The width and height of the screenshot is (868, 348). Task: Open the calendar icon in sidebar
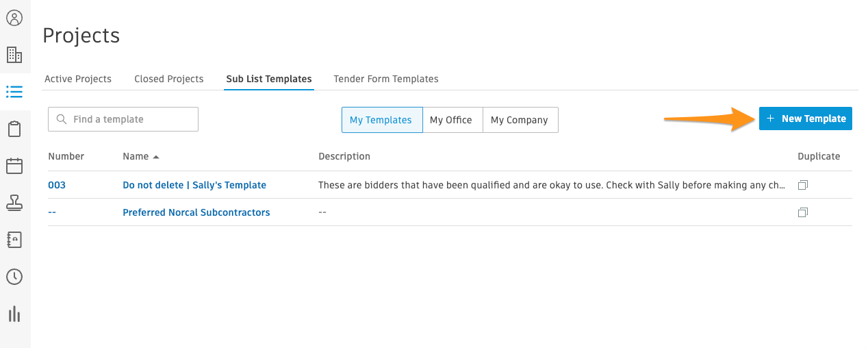[14, 166]
